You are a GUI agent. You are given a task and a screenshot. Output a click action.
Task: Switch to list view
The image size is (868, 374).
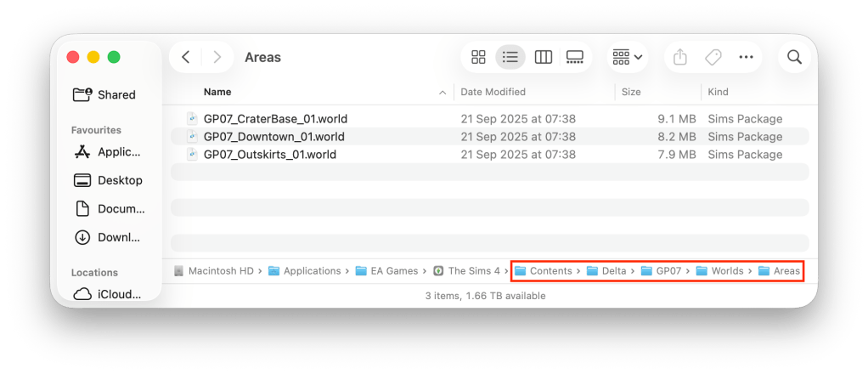coord(510,57)
